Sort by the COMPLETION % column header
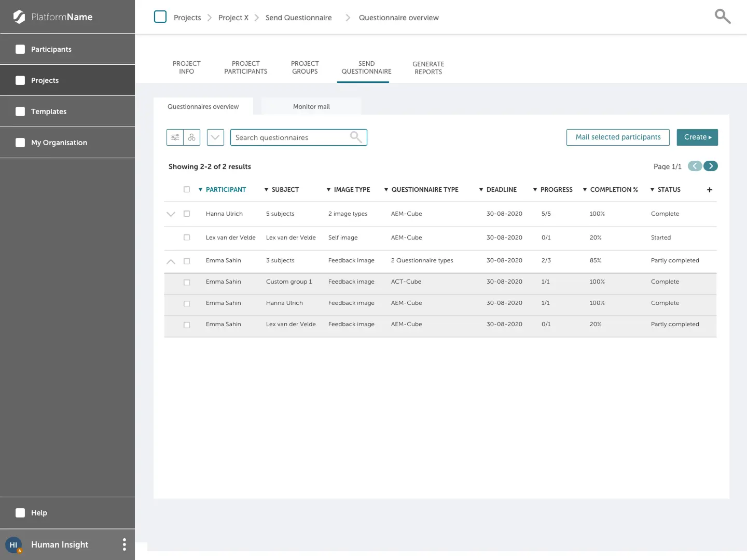Viewport: 747px width, 560px height. coord(611,190)
